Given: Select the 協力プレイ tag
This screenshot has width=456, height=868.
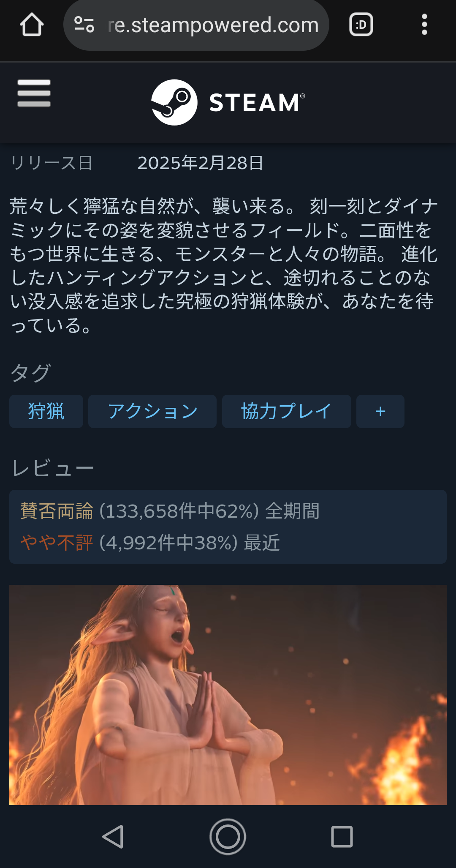Looking at the screenshot, I should pos(286,411).
